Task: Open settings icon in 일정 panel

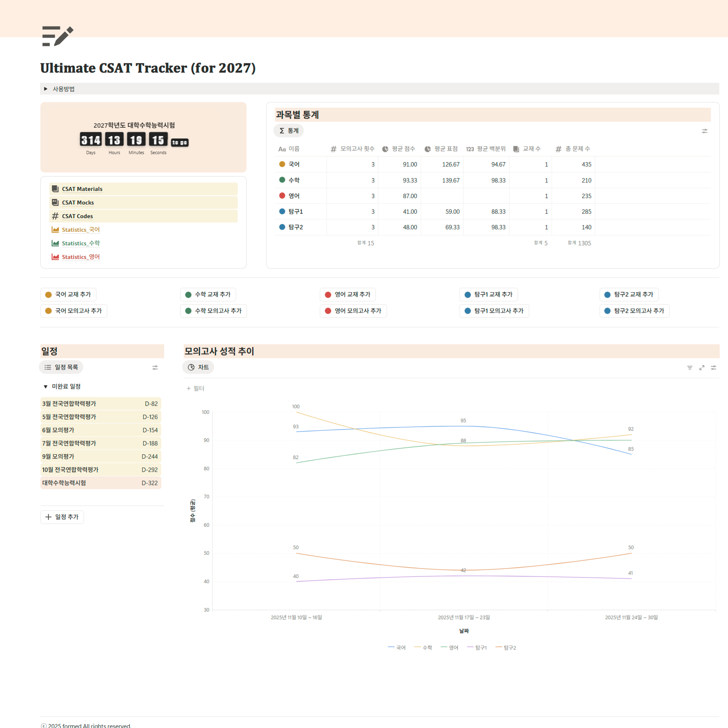Action: tap(155, 367)
